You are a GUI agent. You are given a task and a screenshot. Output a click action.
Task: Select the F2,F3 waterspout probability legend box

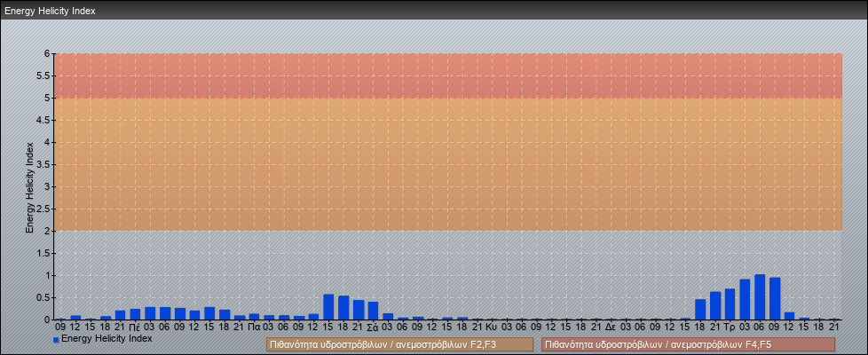click(x=399, y=344)
